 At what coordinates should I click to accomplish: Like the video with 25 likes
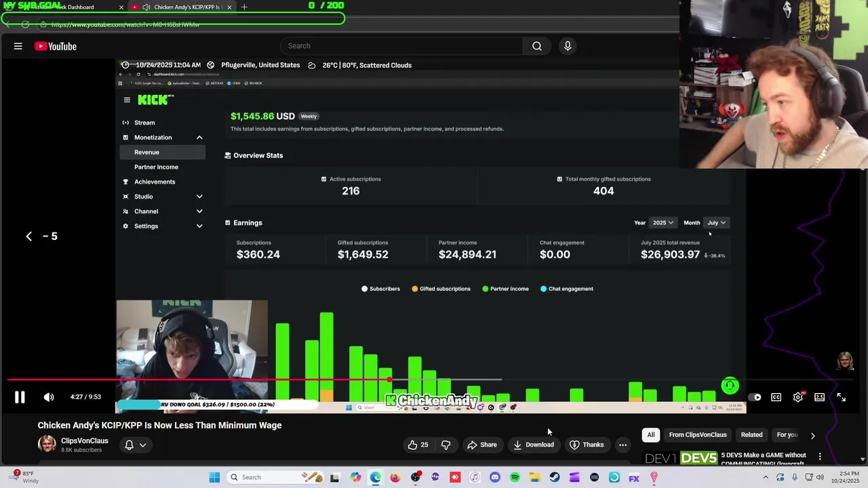pyautogui.click(x=418, y=445)
